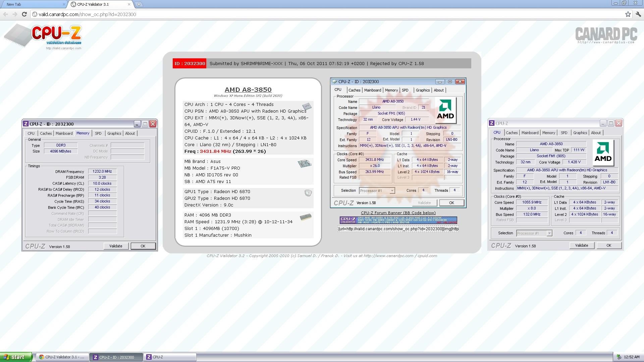Click Core Voltage 1.428 V in right CPU-Z
The width and height of the screenshot is (644, 362).
click(574, 162)
